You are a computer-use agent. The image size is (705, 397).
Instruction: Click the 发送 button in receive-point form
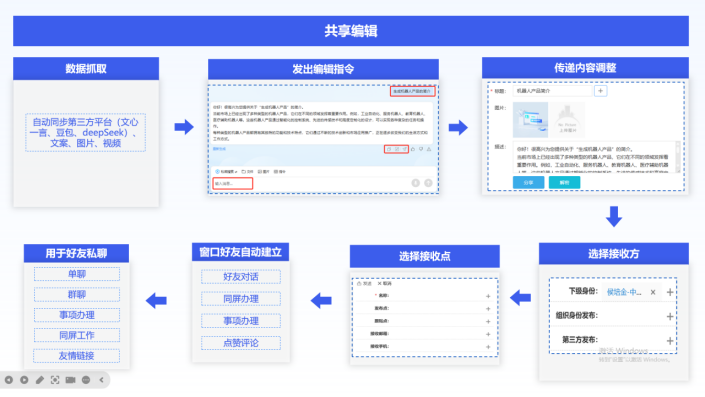click(x=364, y=284)
